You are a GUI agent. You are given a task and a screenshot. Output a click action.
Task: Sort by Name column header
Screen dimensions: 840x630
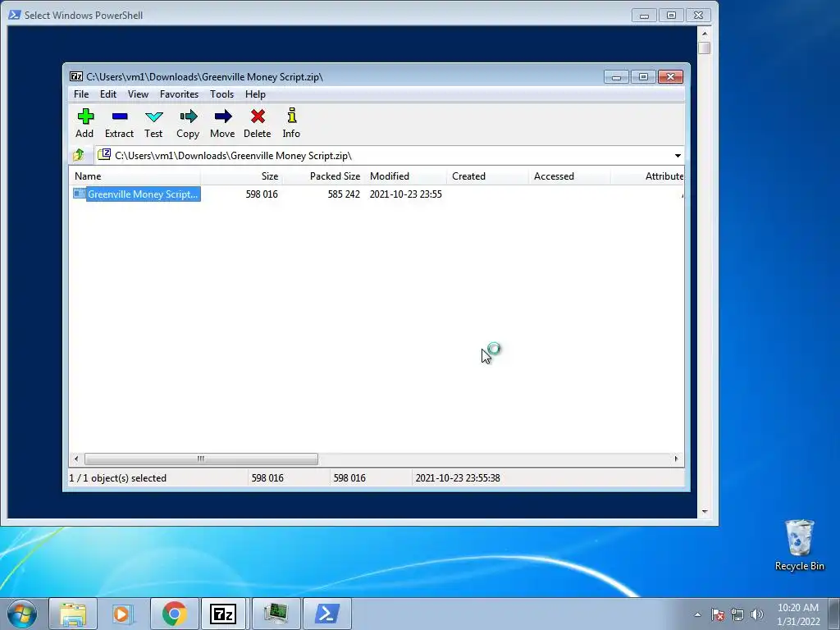click(x=135, y=176)
